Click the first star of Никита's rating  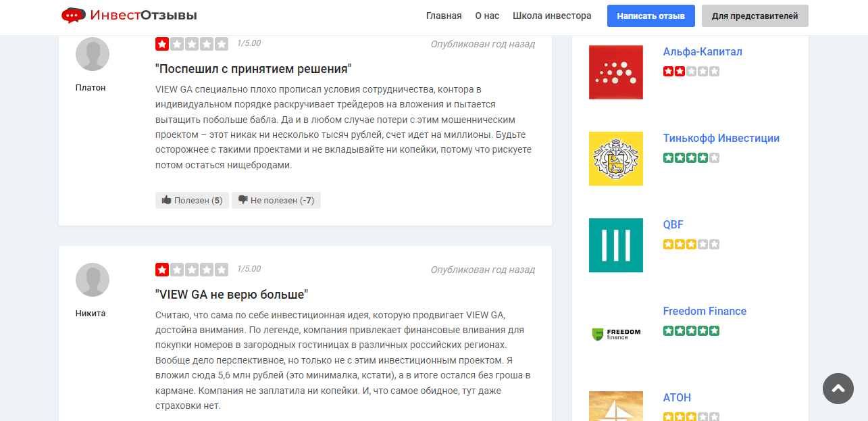[x=162, y=270]
